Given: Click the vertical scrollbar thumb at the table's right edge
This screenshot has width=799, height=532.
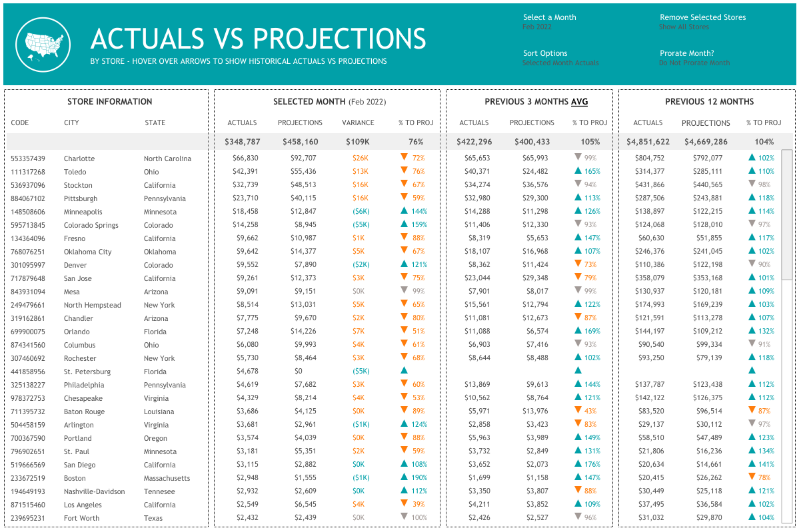Looking at the screenshot, I should tap(787, 214).
